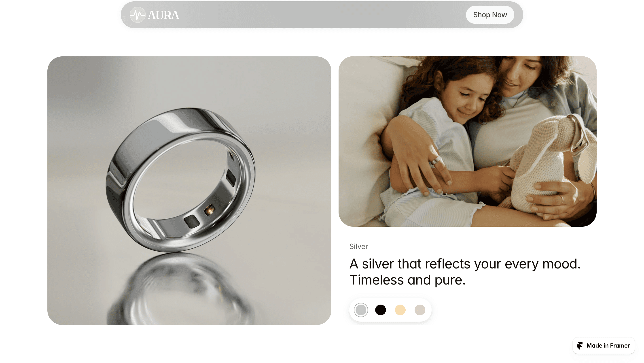Viewport: 644px width, 363px height.
Task: Click the 'Timeless and pure.' text line
Action: click(407, 280)
